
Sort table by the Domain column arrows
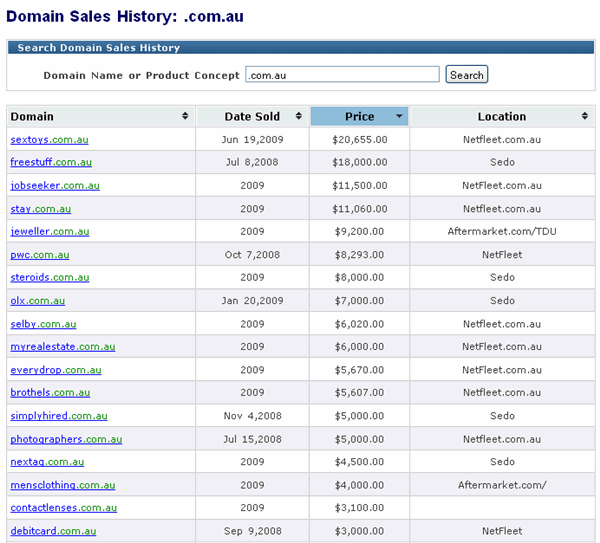click(185, 117)
